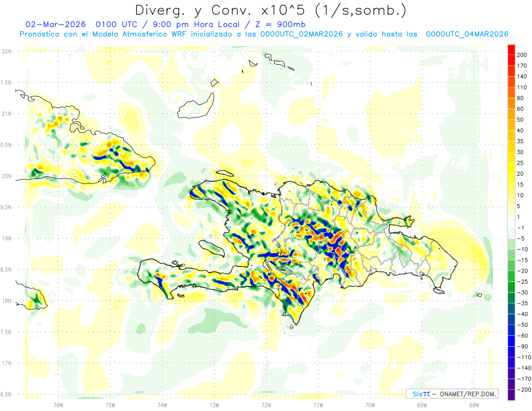The height and width of the screenshot is (411, 532).
Task: Click the '18N' latitude label
Action: pos(6,301)
